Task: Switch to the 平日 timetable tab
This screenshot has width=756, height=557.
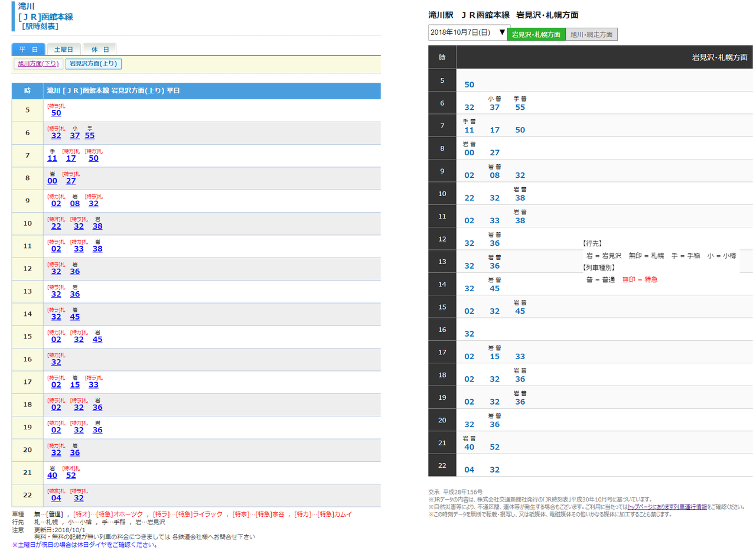Action: (x=28, y=50)
